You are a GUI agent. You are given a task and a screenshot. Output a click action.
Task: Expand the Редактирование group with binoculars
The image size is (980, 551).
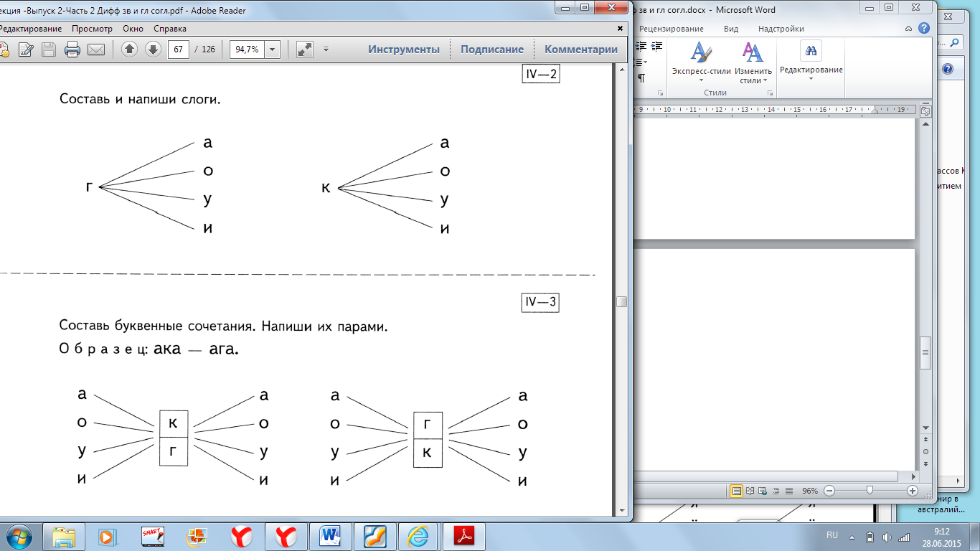pyautogui.click(x=811, y=61)
